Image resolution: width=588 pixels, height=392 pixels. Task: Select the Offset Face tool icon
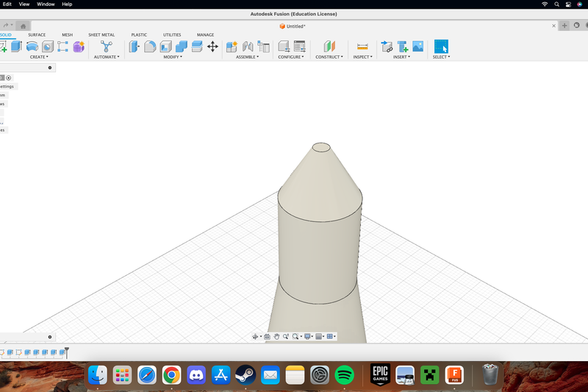(197, 46)
